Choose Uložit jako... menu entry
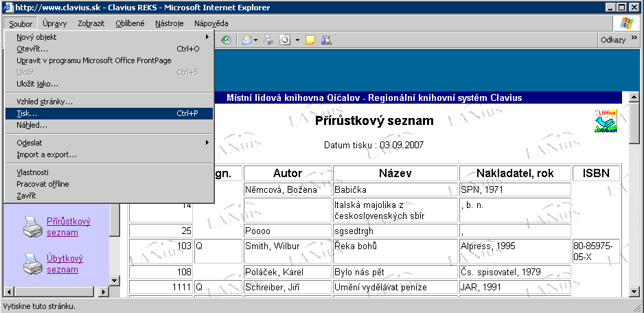This screenshot has width=644, height=313. point(109,84)
